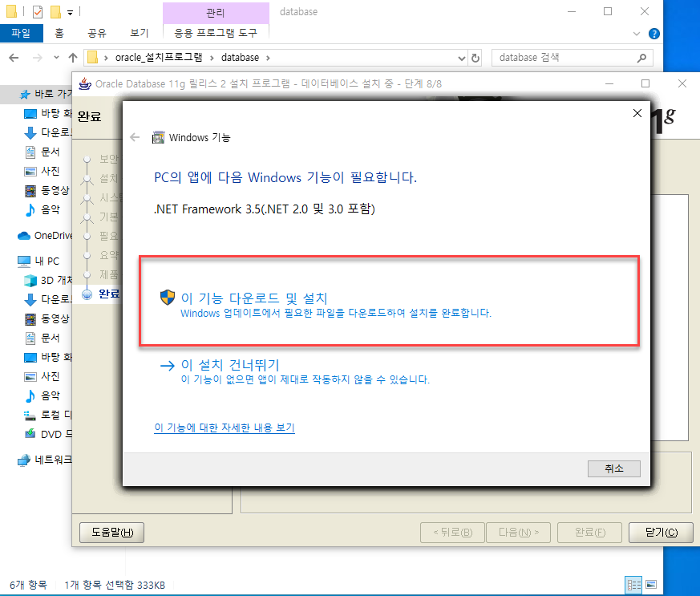Expand the address bar history dropdown
The width and height of the screenshot is (700, 596).
coord(462,58)
